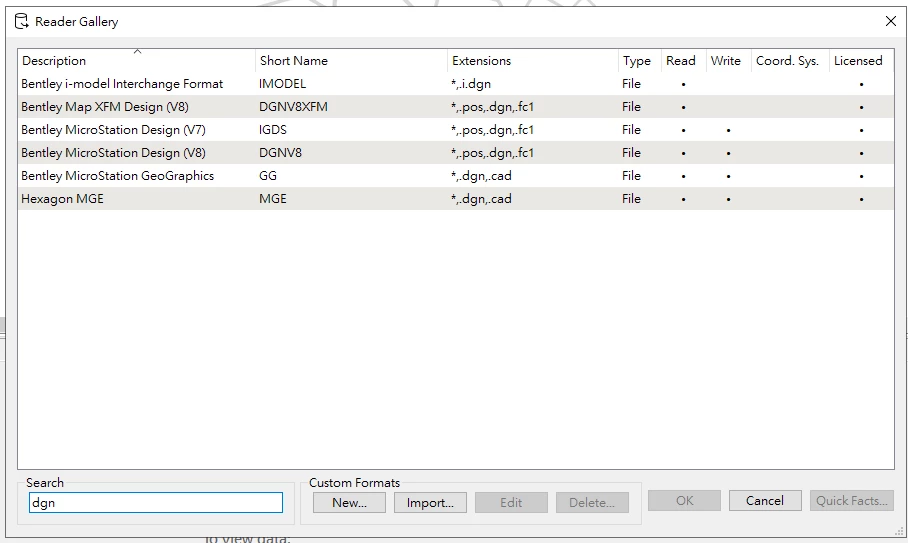Sort by the Write column header

(728, 60)
